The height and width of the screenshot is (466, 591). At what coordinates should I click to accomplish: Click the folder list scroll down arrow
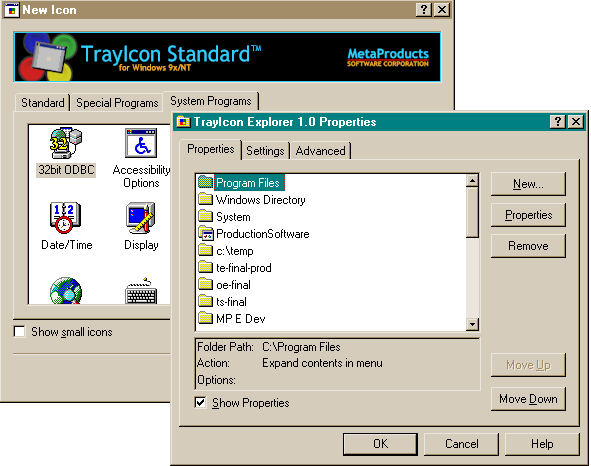[x=472, y=324]
